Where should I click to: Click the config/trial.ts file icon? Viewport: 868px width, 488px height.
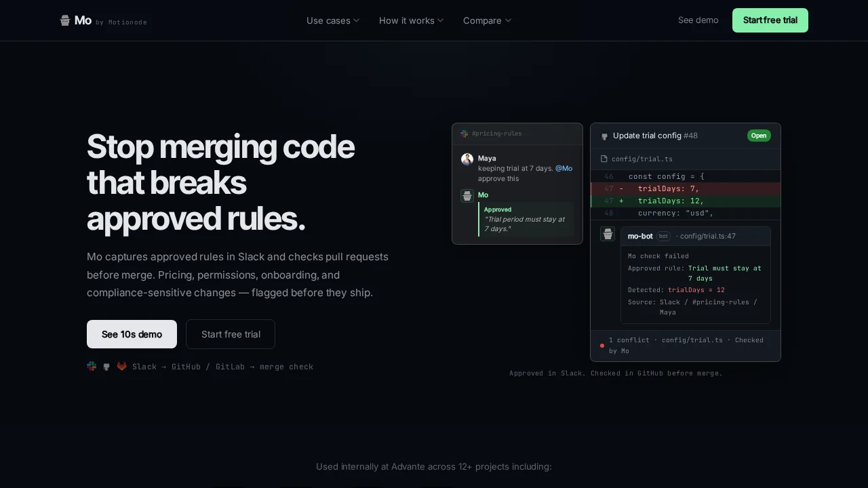(x=603, y=159)
